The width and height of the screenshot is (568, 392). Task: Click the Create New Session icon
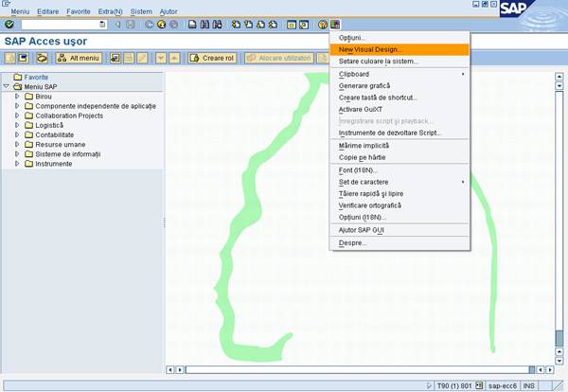point(292,25)
